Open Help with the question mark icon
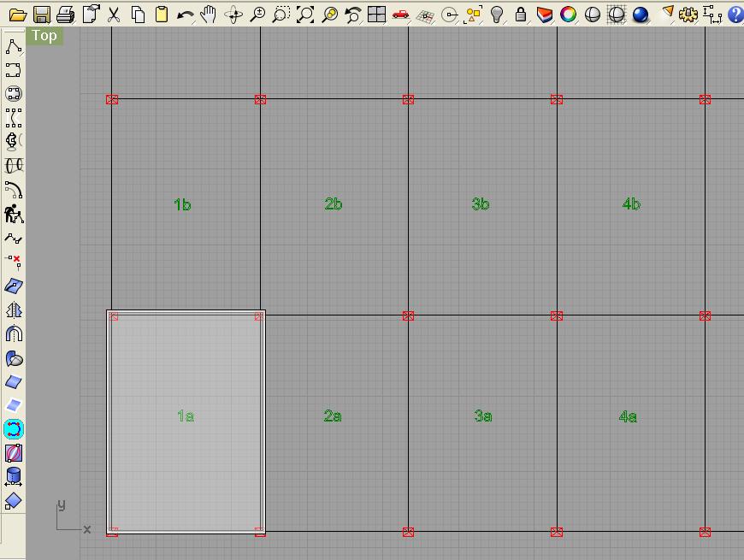 [735, 15]
